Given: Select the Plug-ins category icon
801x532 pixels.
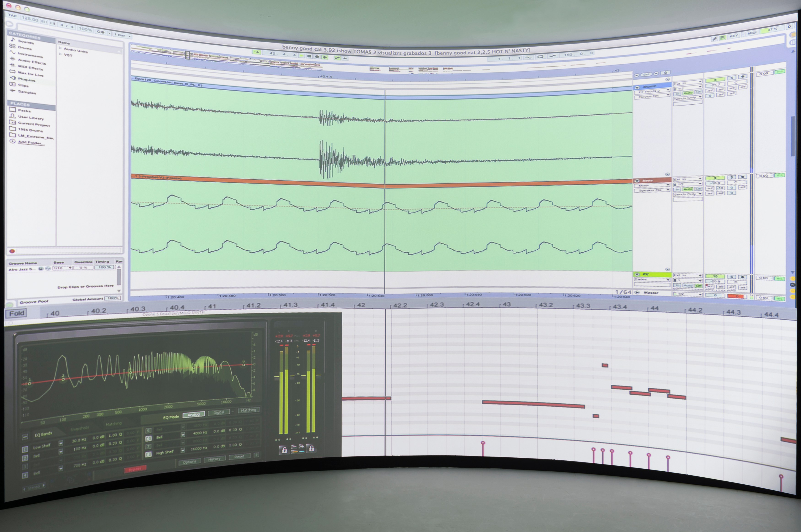Looking at the screenshot, I should [13, 78].
